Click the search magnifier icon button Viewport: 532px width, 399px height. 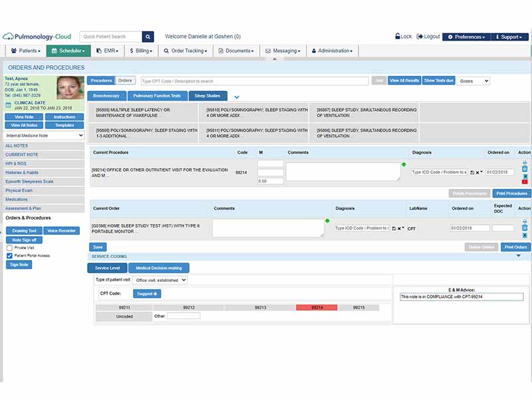coord(148,37)
